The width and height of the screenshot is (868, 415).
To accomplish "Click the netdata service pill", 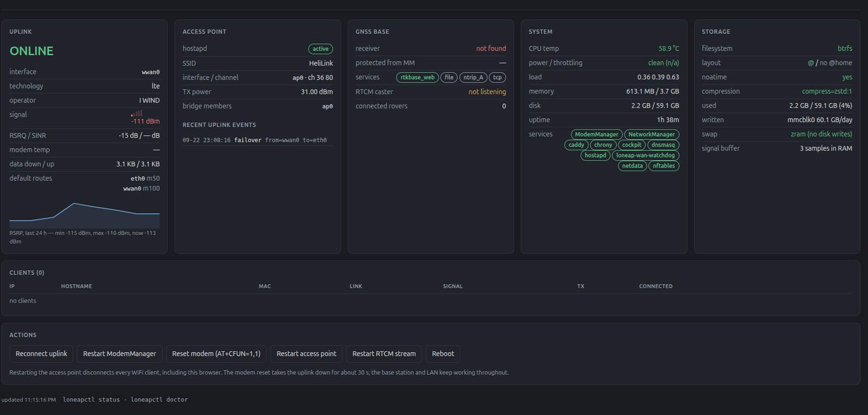I will 632,166.
